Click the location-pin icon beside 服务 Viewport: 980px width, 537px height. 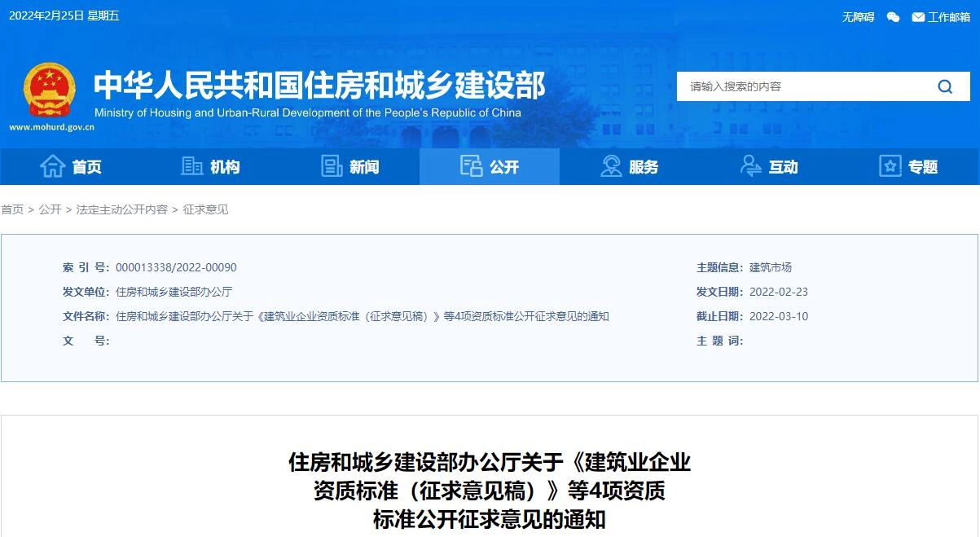[x=609, y=165]
